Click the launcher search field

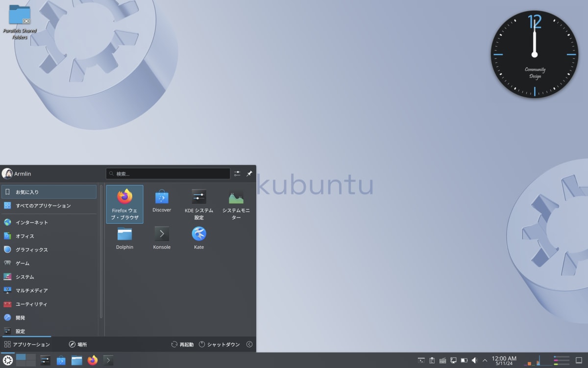168,174
